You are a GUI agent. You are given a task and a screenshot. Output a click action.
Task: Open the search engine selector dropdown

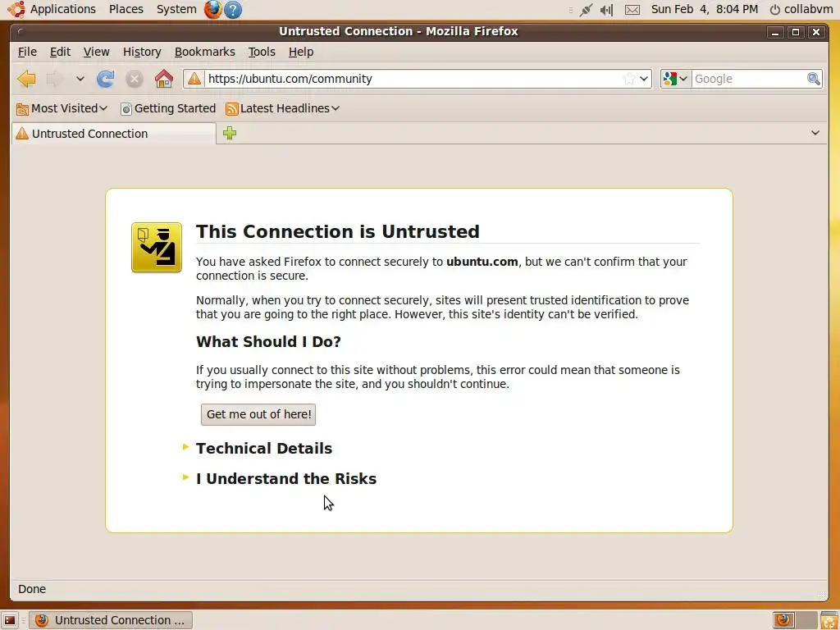coord(676,79)
